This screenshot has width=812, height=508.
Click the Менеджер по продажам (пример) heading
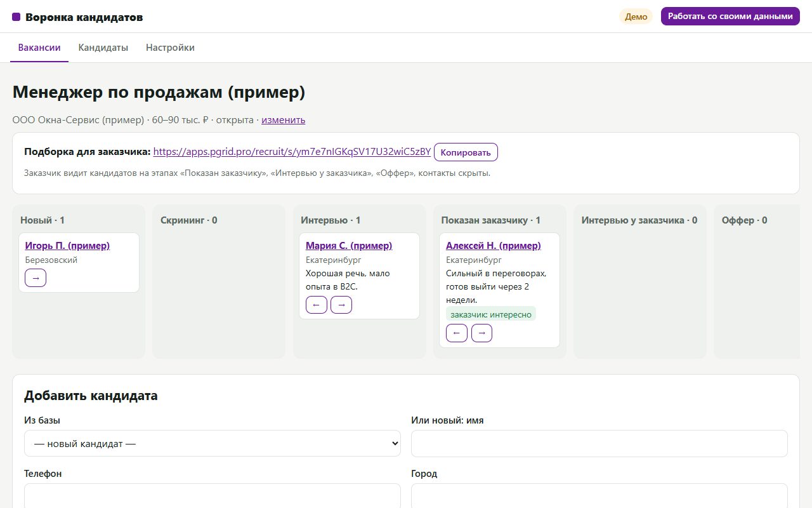pos(159,93)
